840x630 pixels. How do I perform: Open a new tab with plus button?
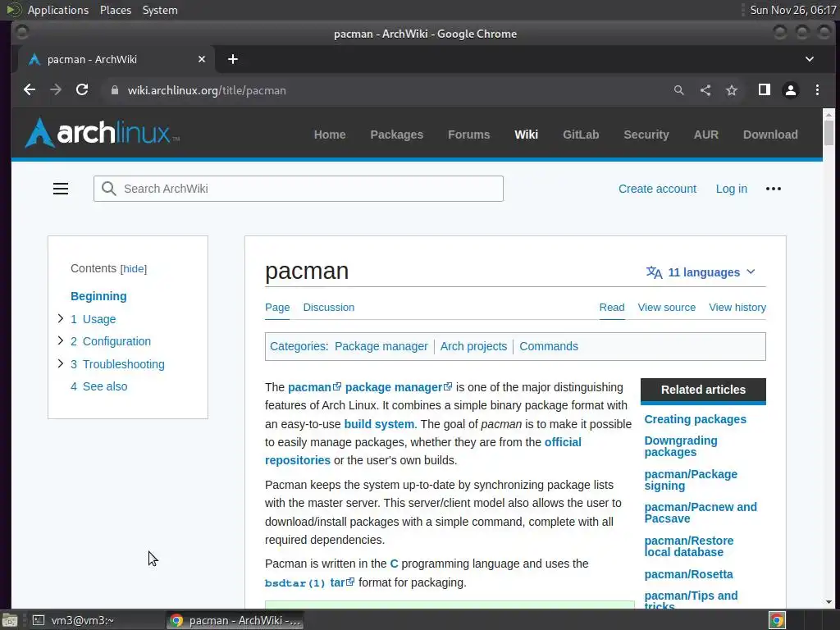232,59
